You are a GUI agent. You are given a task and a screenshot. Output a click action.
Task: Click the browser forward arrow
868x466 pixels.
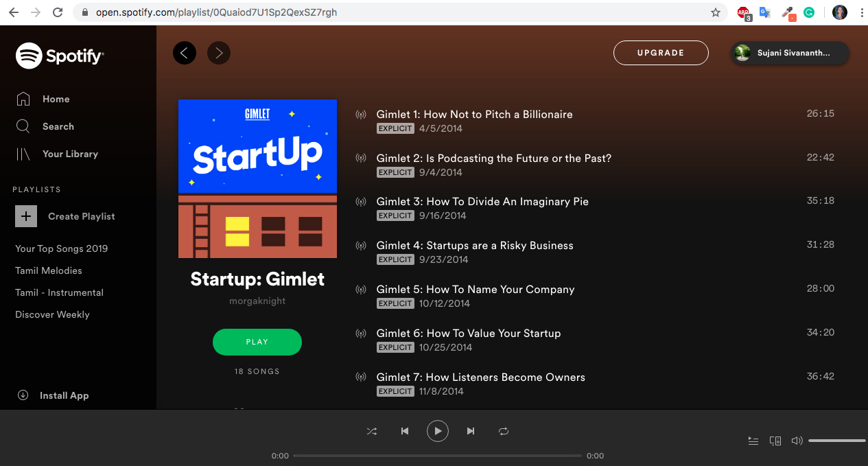click(x=36, y=12)
